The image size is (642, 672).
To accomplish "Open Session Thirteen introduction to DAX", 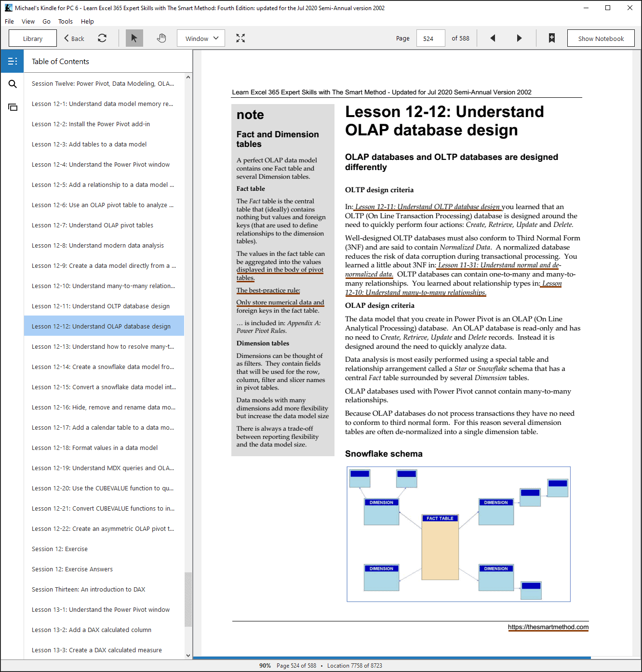I will [x=104, y=589].
